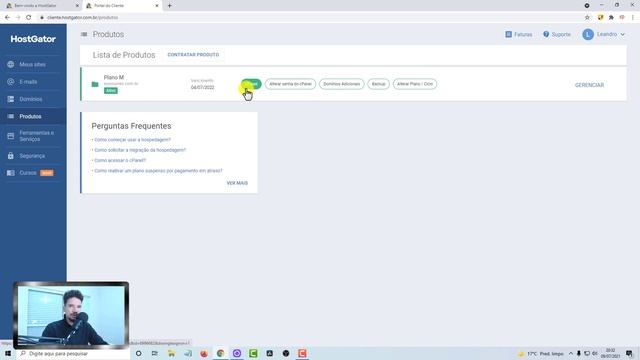
Task: Open File Explorer from the taskbar
Action: point(171,353)
